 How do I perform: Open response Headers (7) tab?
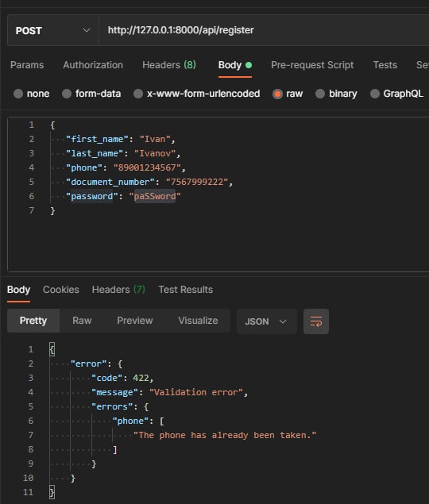tap(118, 290)
